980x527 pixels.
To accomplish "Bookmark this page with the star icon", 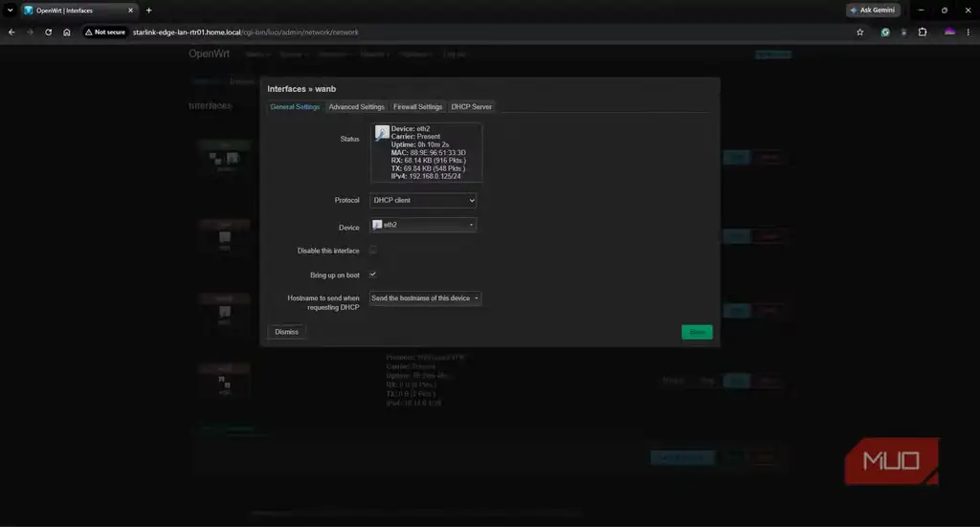I will pos(860,32).
